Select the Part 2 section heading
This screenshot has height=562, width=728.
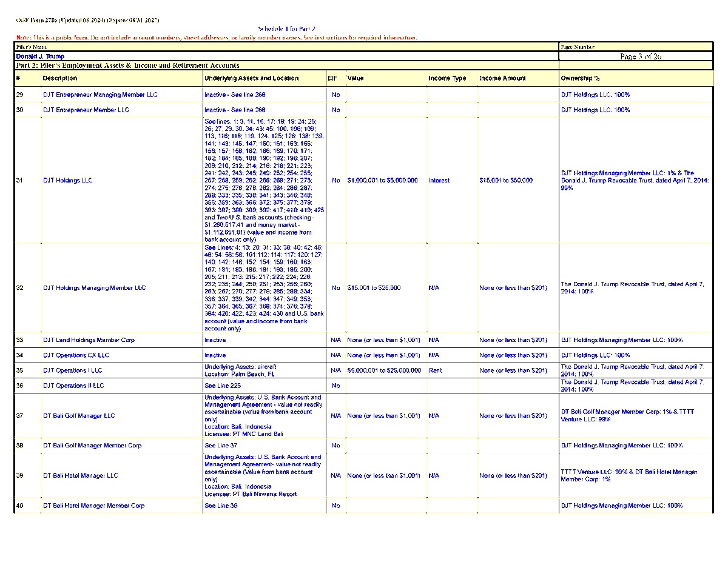[x=127, y=65]
